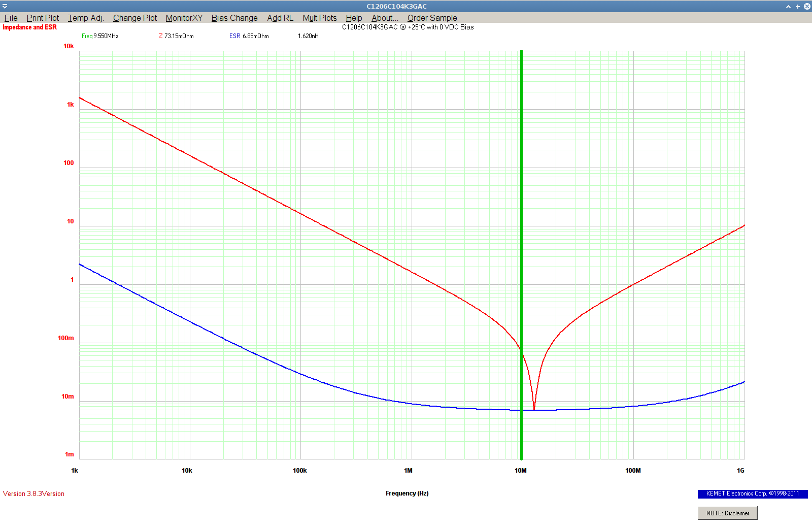Viewport: 812px width, 528px height.
Task: Click the About... menu item
Action: click(385, 18)
